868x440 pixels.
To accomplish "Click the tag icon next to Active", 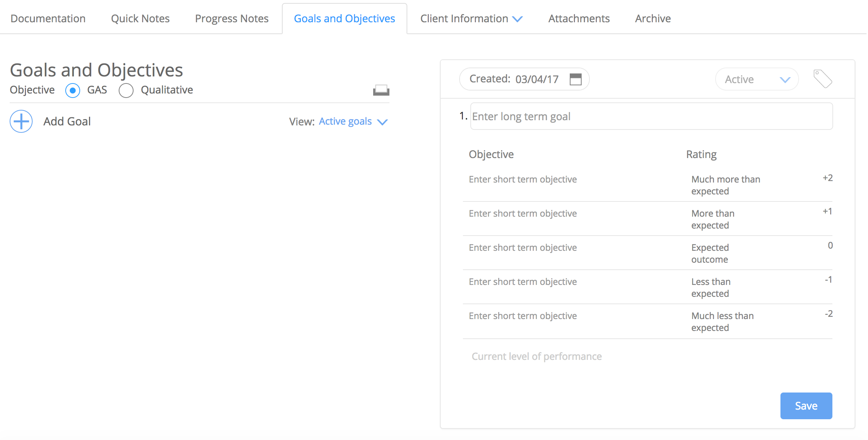I will point(822,79).
